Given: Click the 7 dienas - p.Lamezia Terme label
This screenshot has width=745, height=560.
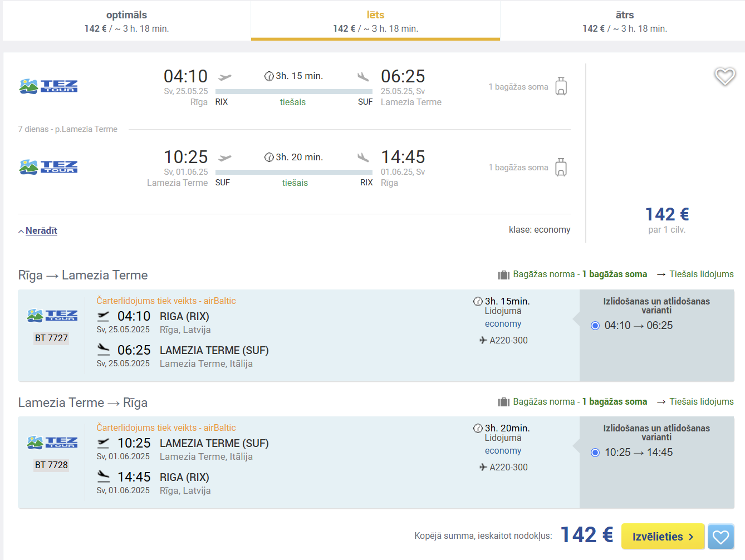Looking at the screenshot, I should click(x=68, y=129).
